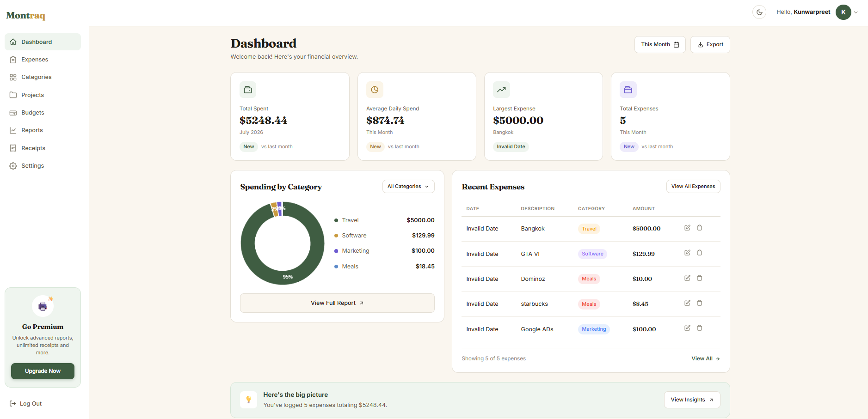
Task: Click the Software tag on GTA VI row
Action: 592,254
